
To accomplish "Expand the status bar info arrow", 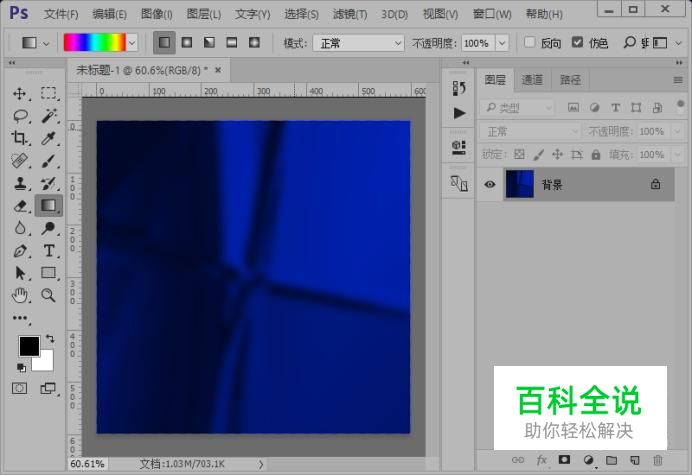I will pyautogui.click(x=261, y=464).
